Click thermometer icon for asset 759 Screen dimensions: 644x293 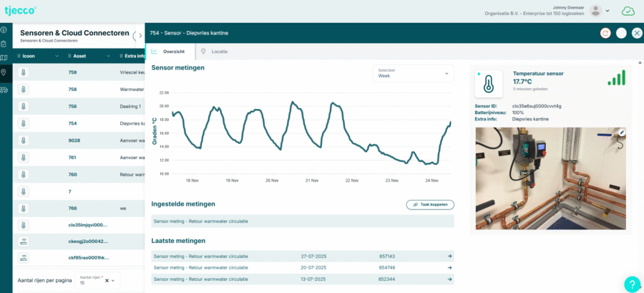click(24, 72)
